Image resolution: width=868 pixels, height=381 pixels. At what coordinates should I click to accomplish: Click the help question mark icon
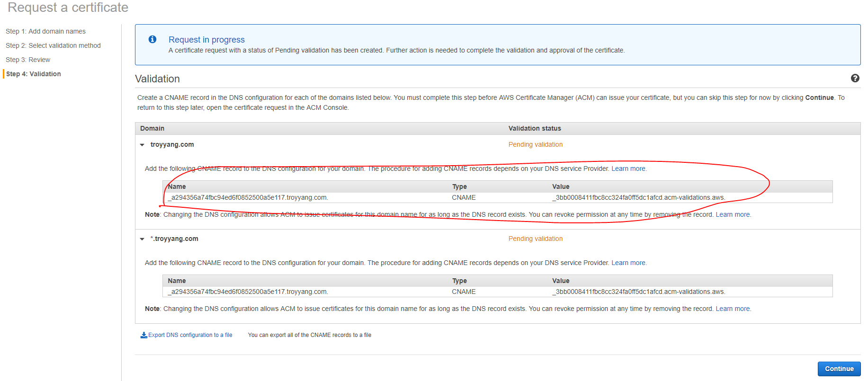click(x=855, y=79)
